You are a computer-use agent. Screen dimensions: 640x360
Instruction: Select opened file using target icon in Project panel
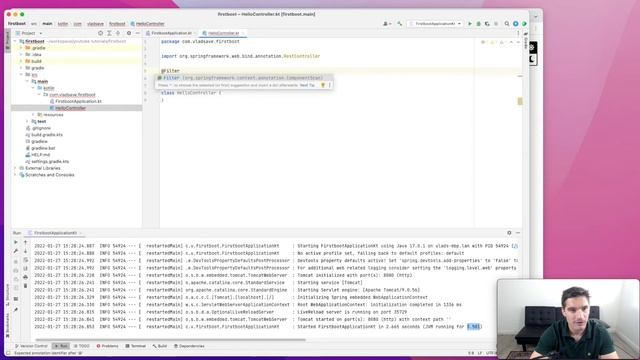click(x=100, y=33)
